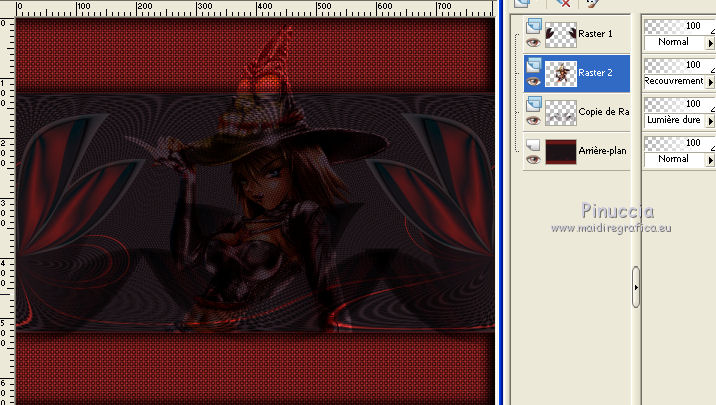Select the Copie de Ra layer name

coord(604,112)
